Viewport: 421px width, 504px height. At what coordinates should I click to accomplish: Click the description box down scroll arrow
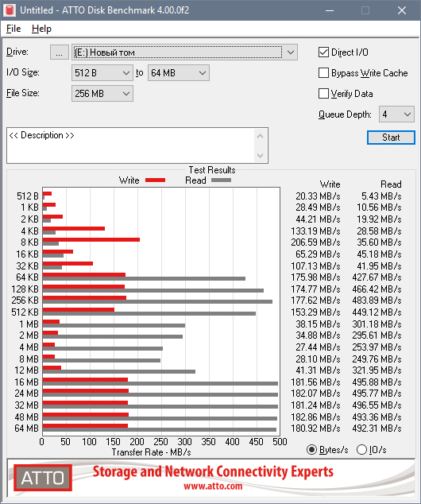(x=260, y=156)
